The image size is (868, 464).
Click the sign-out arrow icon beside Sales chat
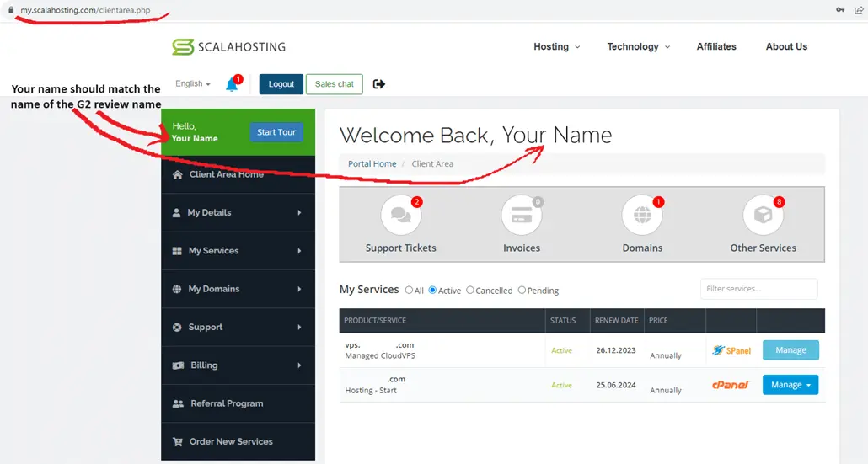pyautogui.click(x=378, y=84)
